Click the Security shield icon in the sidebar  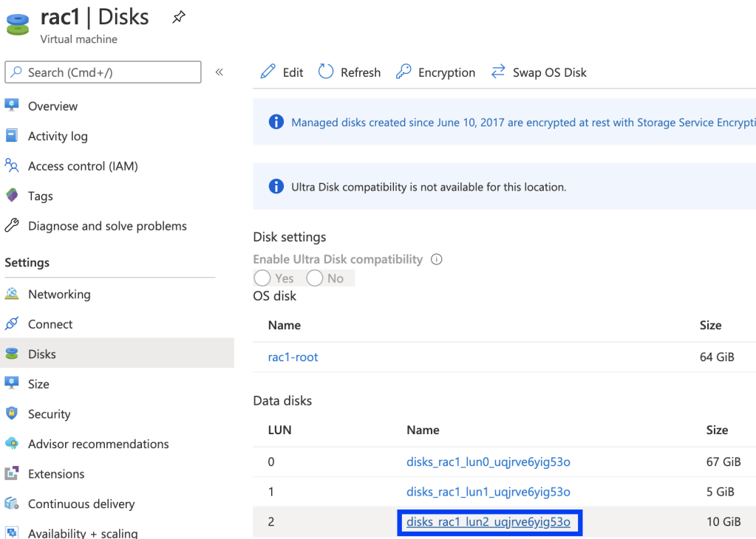(12, 413)
